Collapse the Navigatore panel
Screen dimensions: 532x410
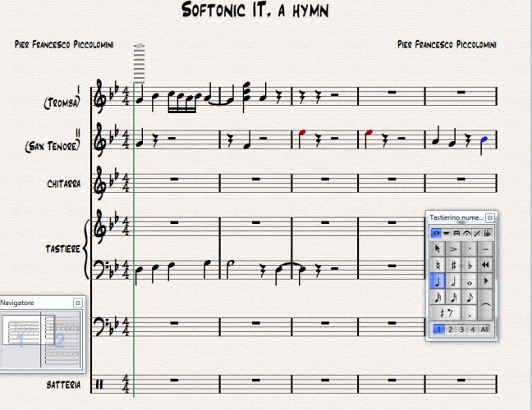[78, 303]
